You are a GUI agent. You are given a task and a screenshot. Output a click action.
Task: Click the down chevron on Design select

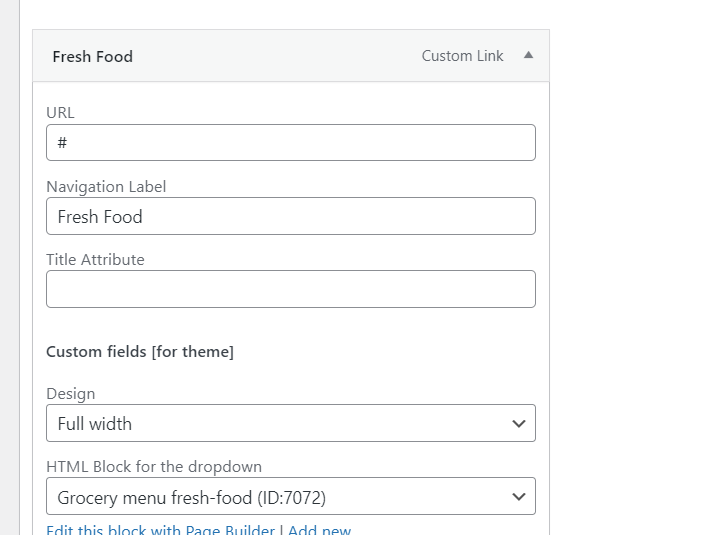518,424
